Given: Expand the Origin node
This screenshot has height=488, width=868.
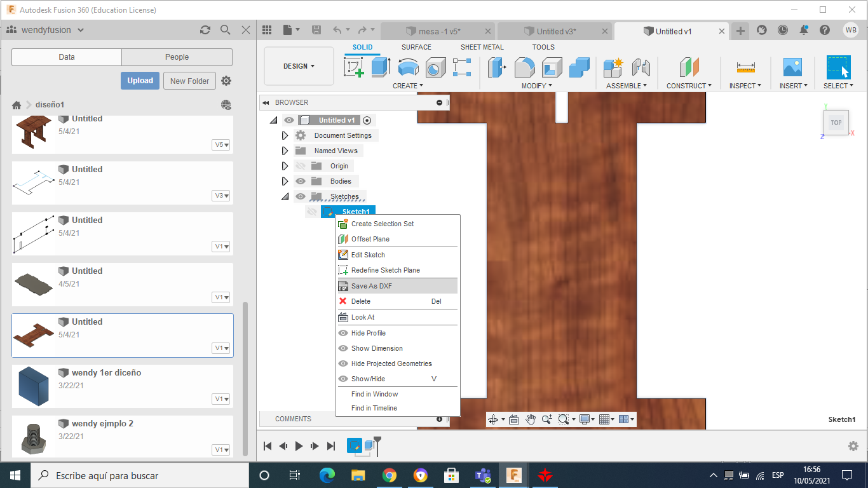Looking at the screenshot, I should [x=285, y=166].
